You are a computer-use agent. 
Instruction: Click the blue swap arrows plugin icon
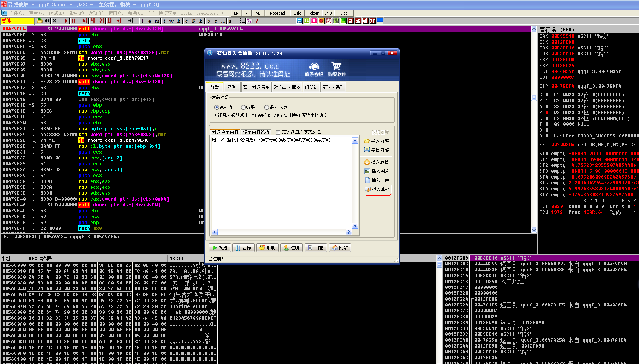pyautogui.click(x=300, y=21)
